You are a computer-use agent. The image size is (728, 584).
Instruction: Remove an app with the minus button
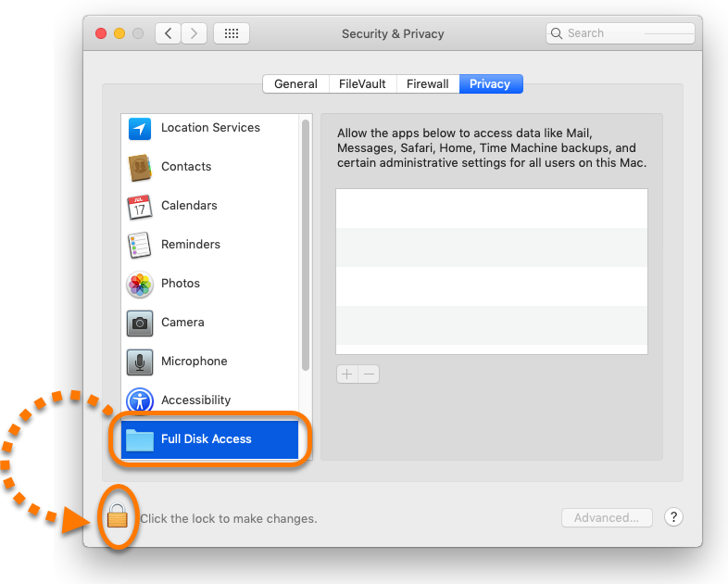370,374
